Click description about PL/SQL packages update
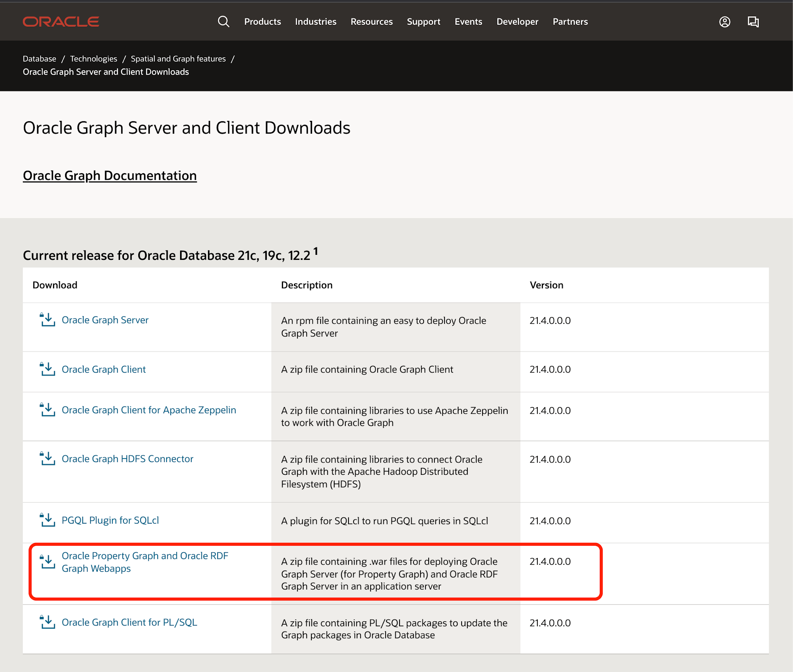793x672 pixels. pyautogui.click(x=394, y=629)
